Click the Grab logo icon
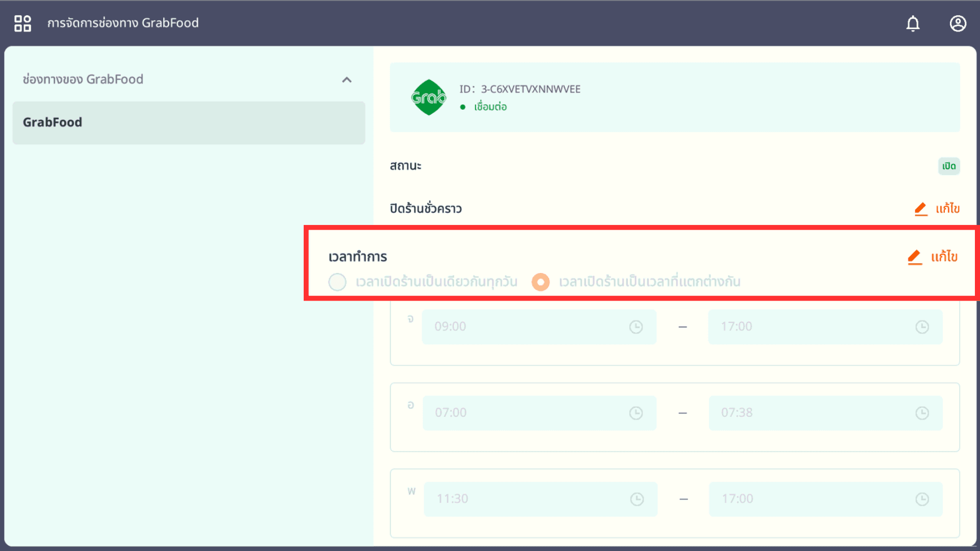 click(x=428, y=97)
